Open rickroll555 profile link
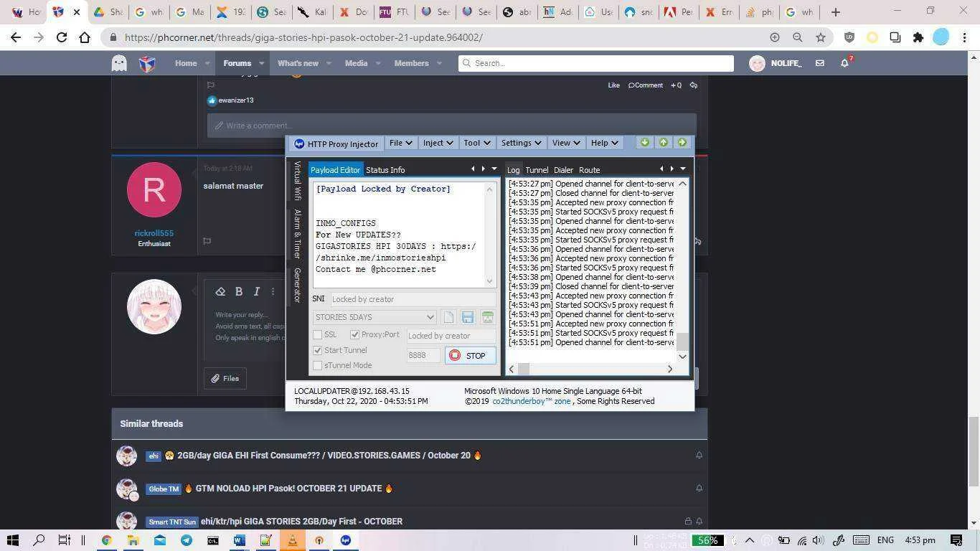Image resolution: width=980 pixels, height=551 pixels. [154, 233]
